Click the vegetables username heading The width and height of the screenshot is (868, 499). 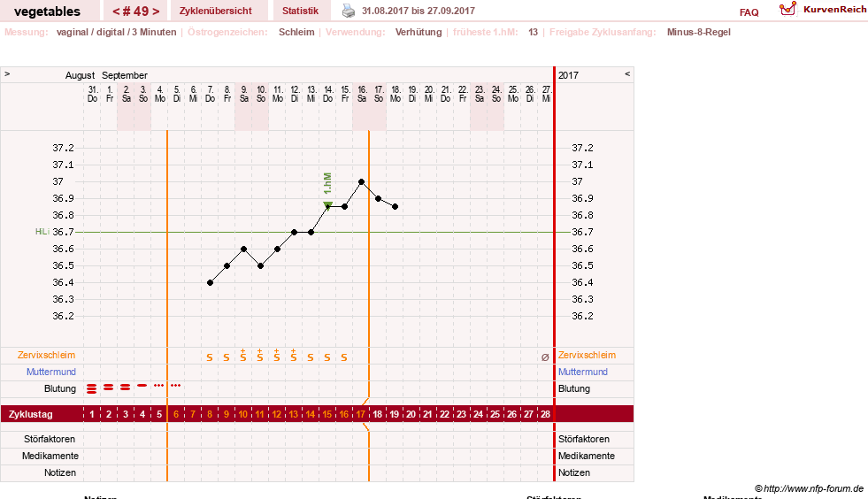point(47,12)
